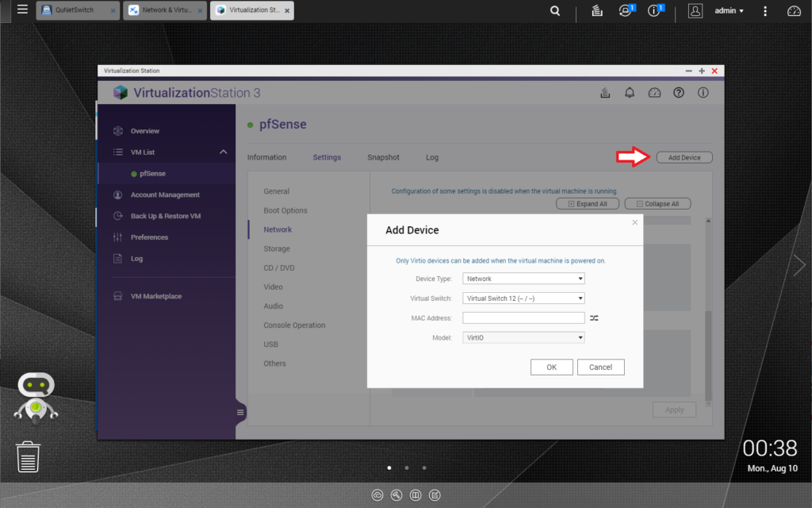Open Virtualization Station help question icon
812x508 pixels.
point(679,93)
